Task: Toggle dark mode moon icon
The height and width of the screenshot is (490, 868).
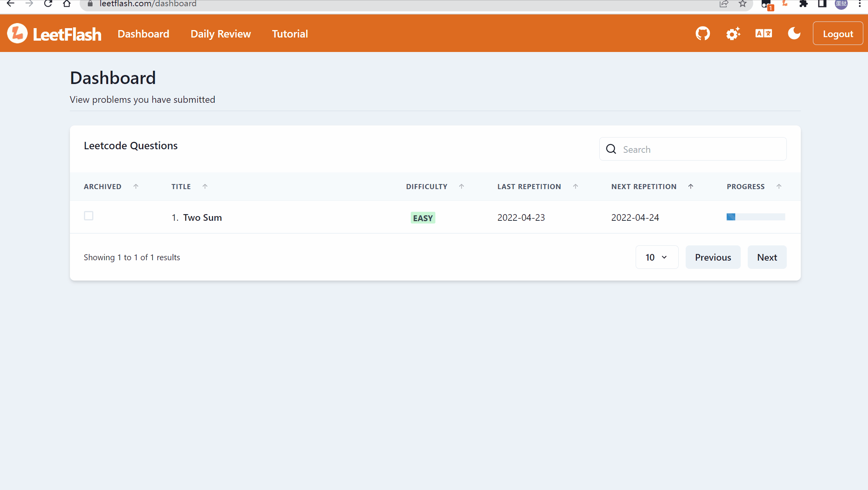Action: [x=794, y=34]
